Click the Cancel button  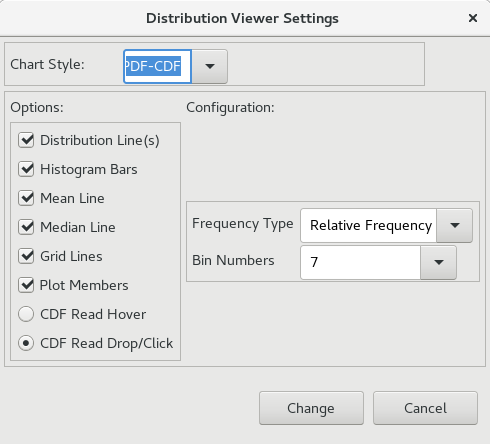pos(425,408)
